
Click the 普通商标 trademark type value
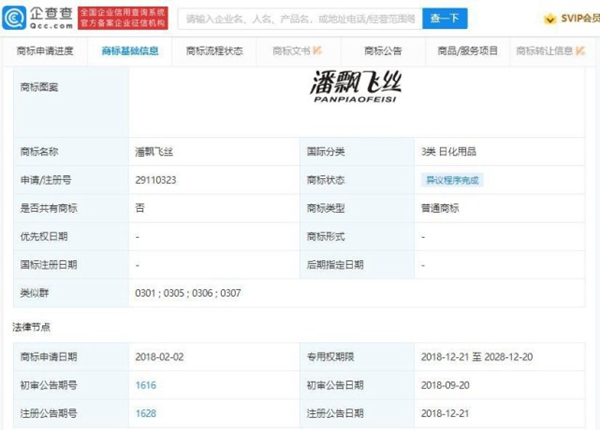click(x=440, y=208)
